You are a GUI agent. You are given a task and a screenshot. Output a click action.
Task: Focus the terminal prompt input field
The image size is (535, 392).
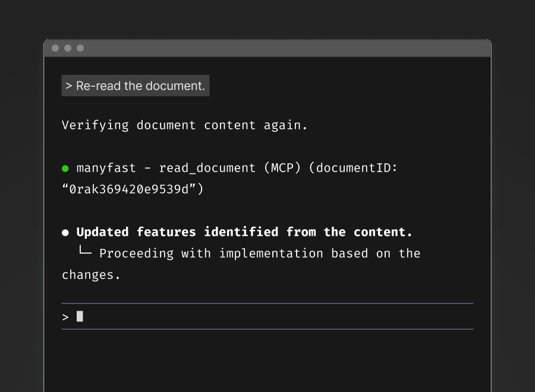pyautogui.click(x=267, y=317)
